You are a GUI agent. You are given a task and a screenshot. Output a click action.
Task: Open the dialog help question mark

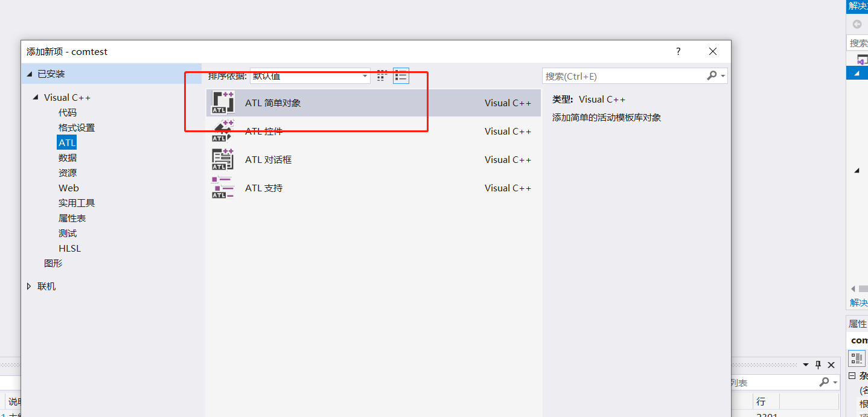(x=678, y=52)
